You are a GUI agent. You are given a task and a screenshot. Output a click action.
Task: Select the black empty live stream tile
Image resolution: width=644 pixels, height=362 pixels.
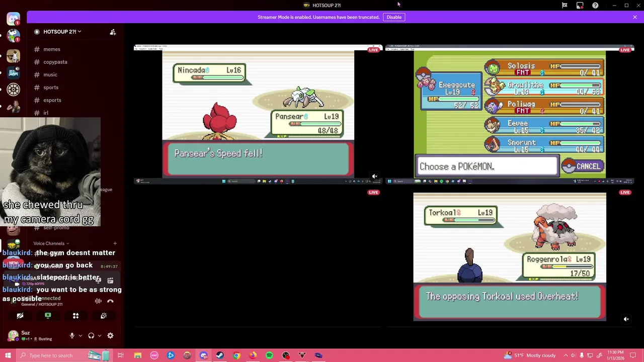pyautogui.click(x=258, y=257)
